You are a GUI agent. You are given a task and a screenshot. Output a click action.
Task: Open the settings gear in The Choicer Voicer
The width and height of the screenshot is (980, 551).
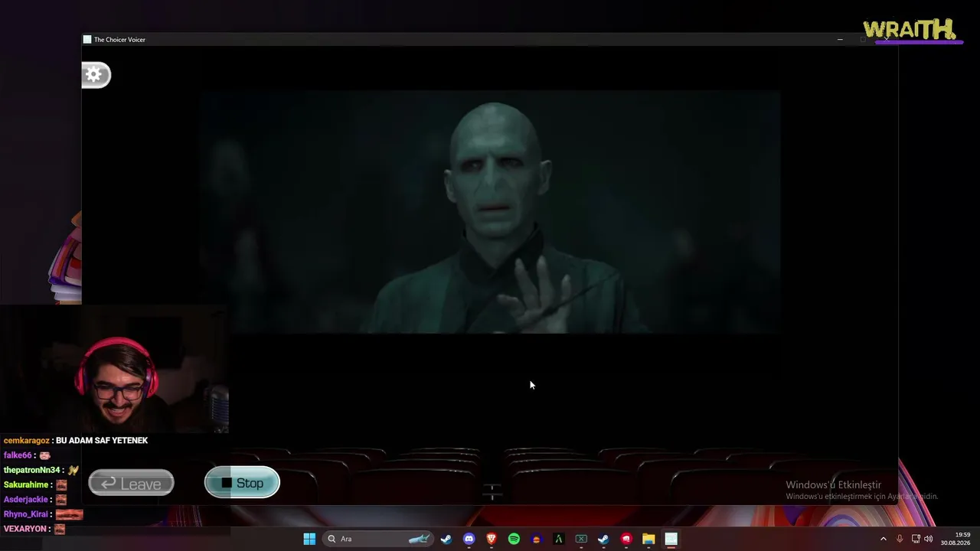[96, 74]
